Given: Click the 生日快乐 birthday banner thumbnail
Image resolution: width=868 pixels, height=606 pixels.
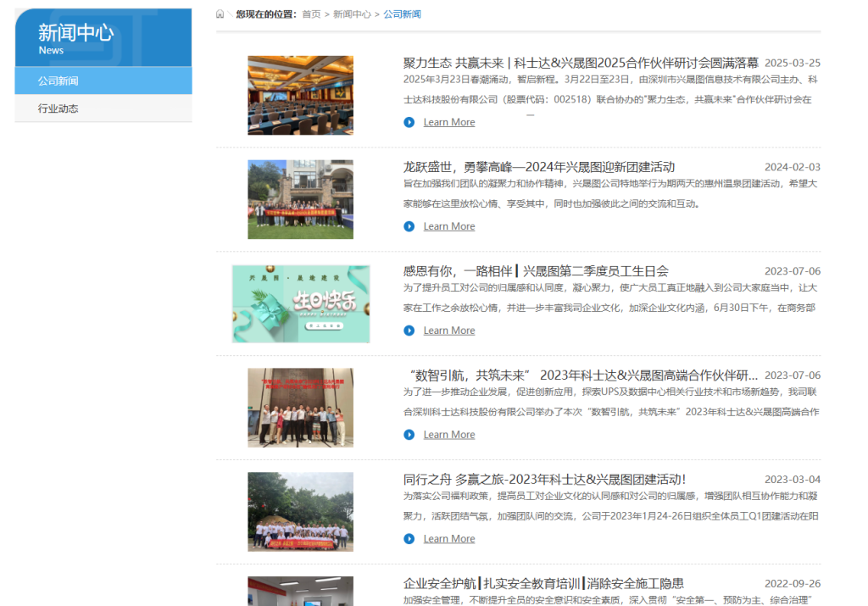Looking at the screenshot, I should pos(301,303).
